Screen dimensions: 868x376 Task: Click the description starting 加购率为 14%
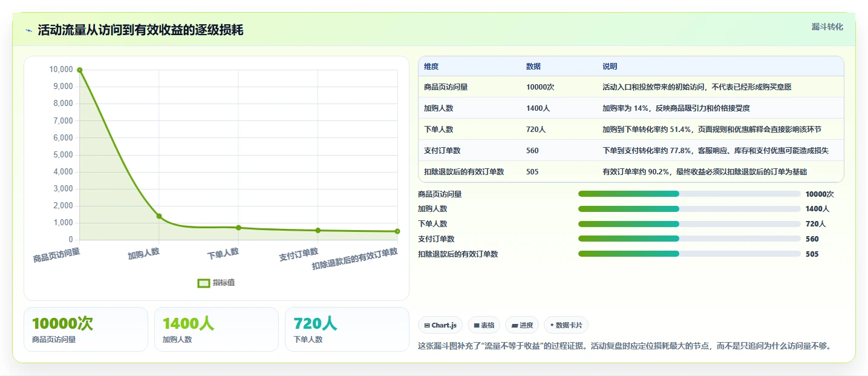click(x=677, y=108)
